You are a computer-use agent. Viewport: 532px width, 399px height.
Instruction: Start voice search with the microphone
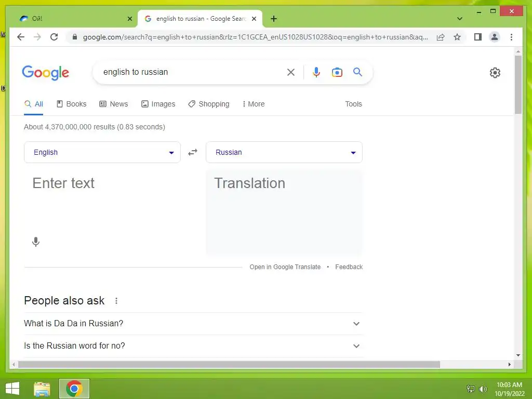pos(316,72)
